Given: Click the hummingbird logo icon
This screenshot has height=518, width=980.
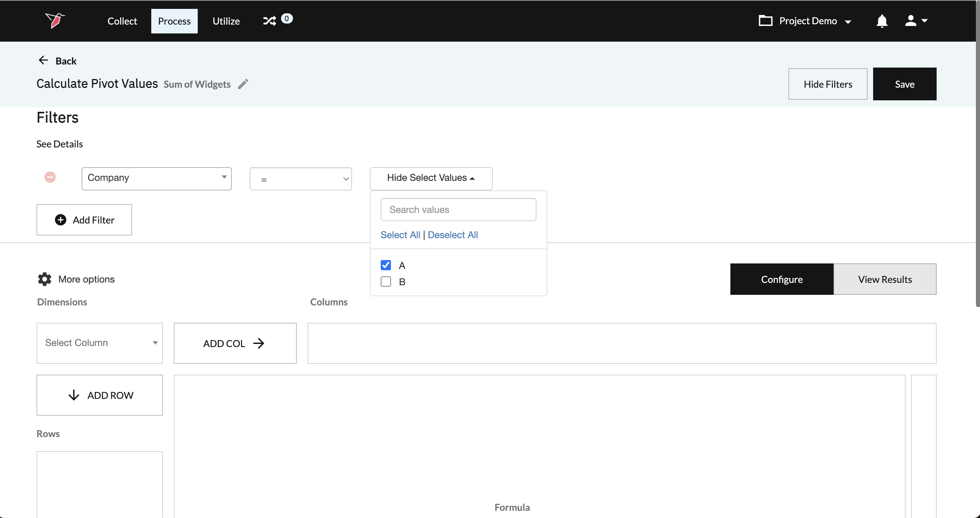Looking at the screenshot, I should (x=55, y=20).
